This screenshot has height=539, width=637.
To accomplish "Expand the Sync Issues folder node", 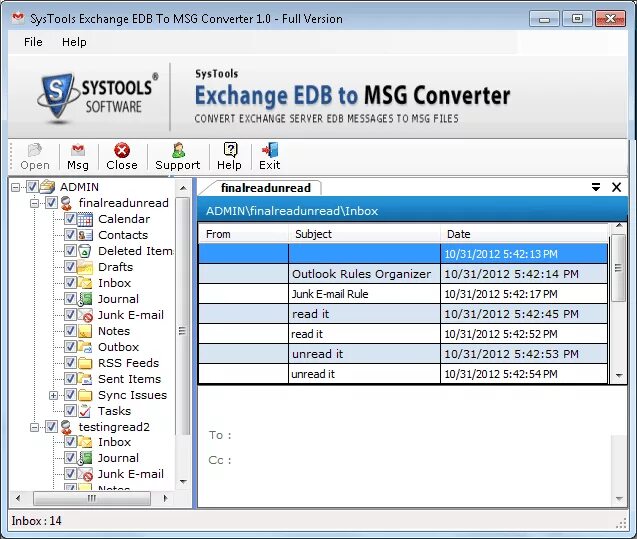I will [53, 395].
